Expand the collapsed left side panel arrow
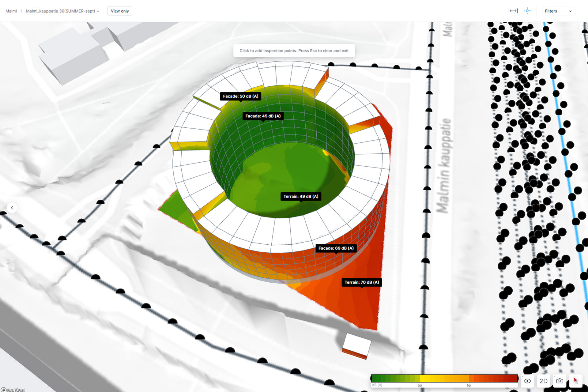Viewport: 588px width, 392px height. pos(12,208)
